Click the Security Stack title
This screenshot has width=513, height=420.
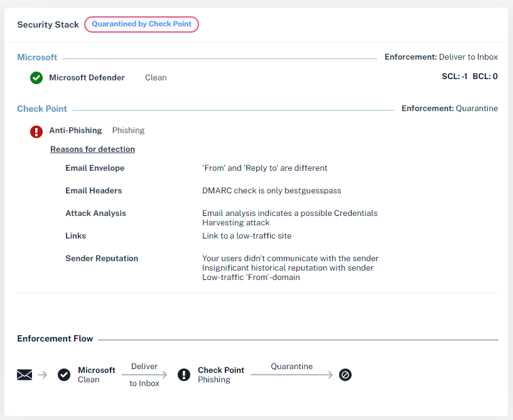point(48,24)
